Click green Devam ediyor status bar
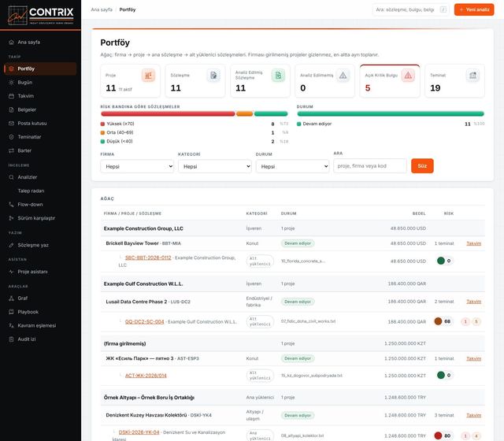This screenshot has height=441, width=504. [391, 113]
